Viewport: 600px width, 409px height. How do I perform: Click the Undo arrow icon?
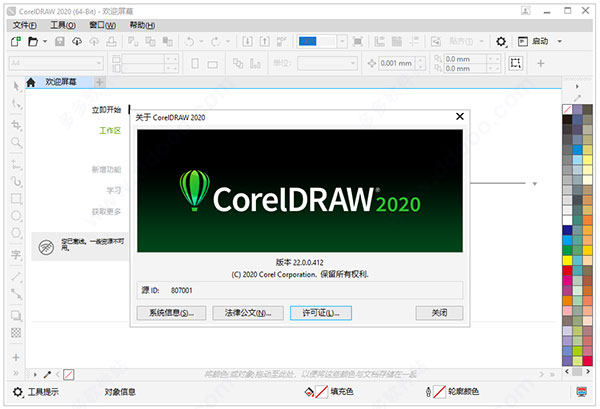click(x=189, y=41)
